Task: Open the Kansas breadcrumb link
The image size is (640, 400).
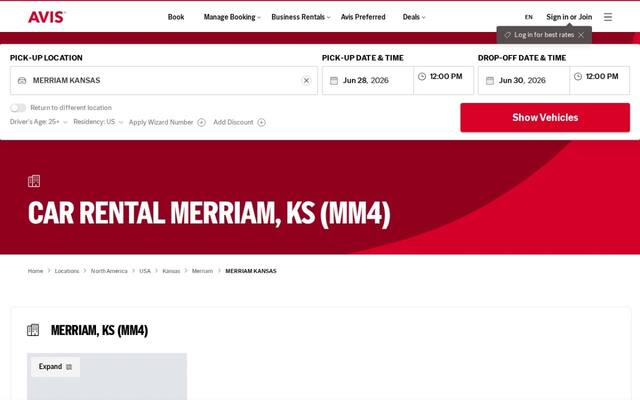Action: point(171,271)
